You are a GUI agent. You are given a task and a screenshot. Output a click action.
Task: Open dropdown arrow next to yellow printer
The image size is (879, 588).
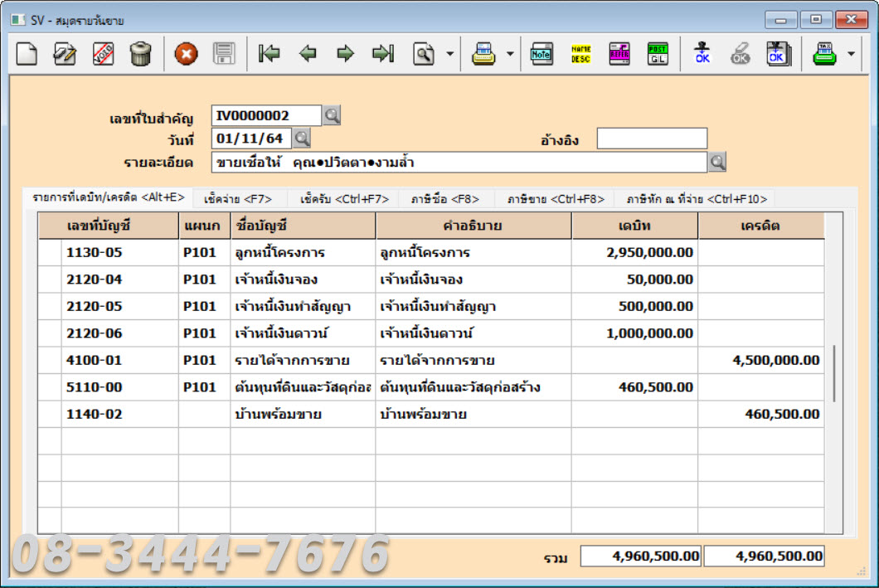point(510,54)
